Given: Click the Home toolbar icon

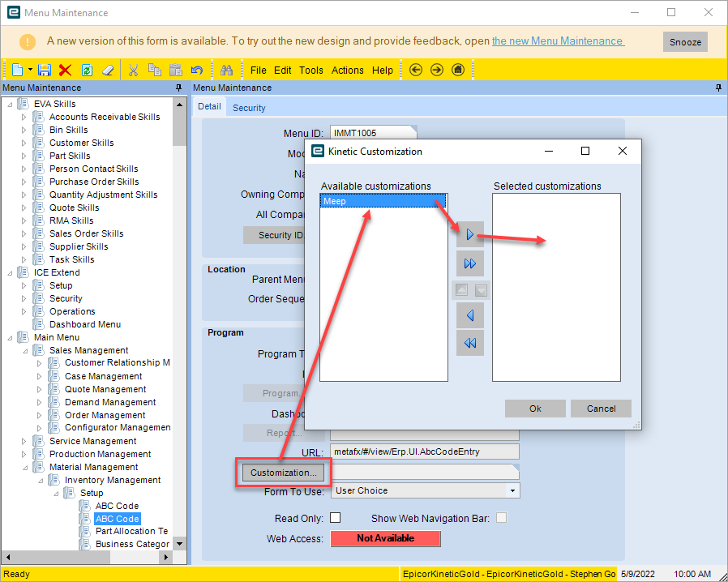Looking at the screenshot, I should [458, 70].
